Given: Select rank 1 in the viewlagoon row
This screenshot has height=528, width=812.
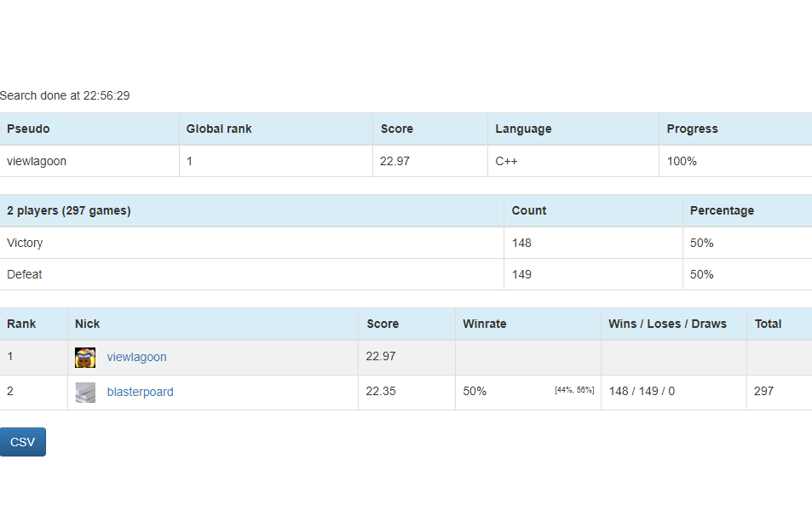Looking at the screenshot, I should click(x=10, y=356).
